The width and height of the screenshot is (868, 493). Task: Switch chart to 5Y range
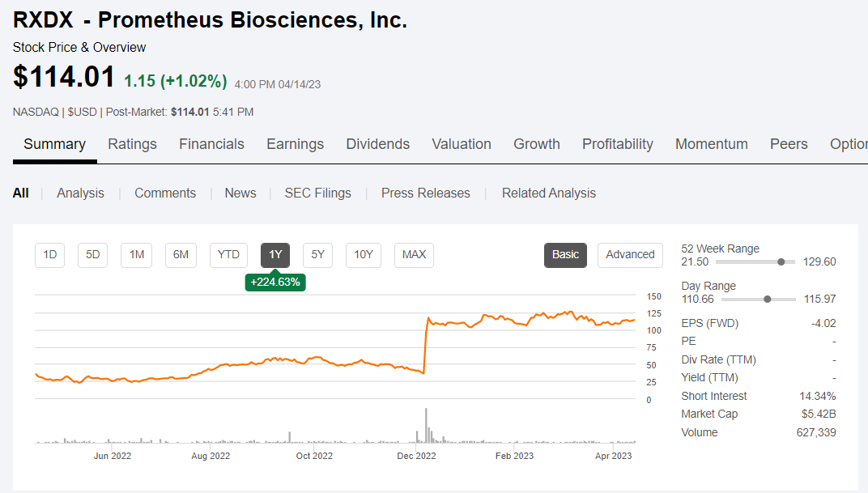[x=318, y=254]
